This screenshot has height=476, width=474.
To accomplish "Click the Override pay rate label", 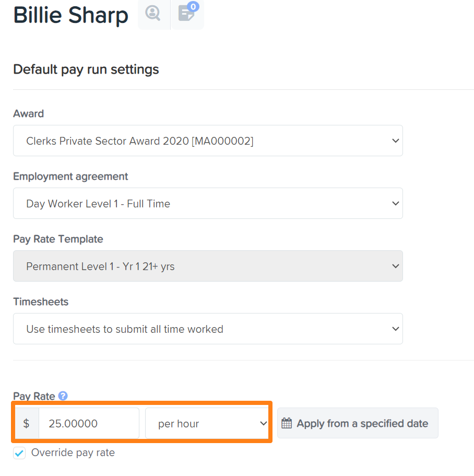I will click(x=73, y=452).
